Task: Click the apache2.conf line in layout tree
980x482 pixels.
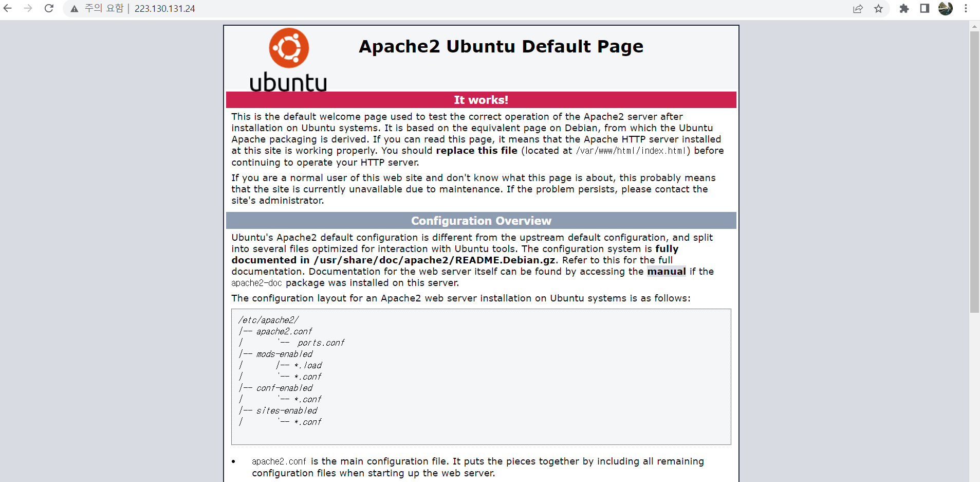Action: [284, 331]
